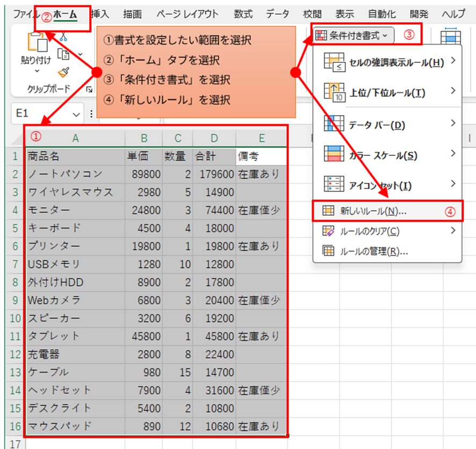Select the 新しいルール grid icon
Screen dimensions: 476x449
point(328,211)
